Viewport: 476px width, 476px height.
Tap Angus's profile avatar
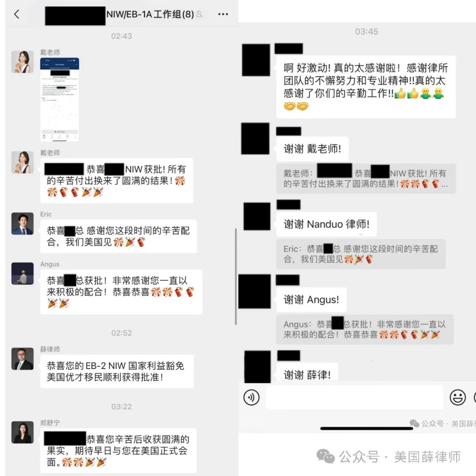point(22,274)
